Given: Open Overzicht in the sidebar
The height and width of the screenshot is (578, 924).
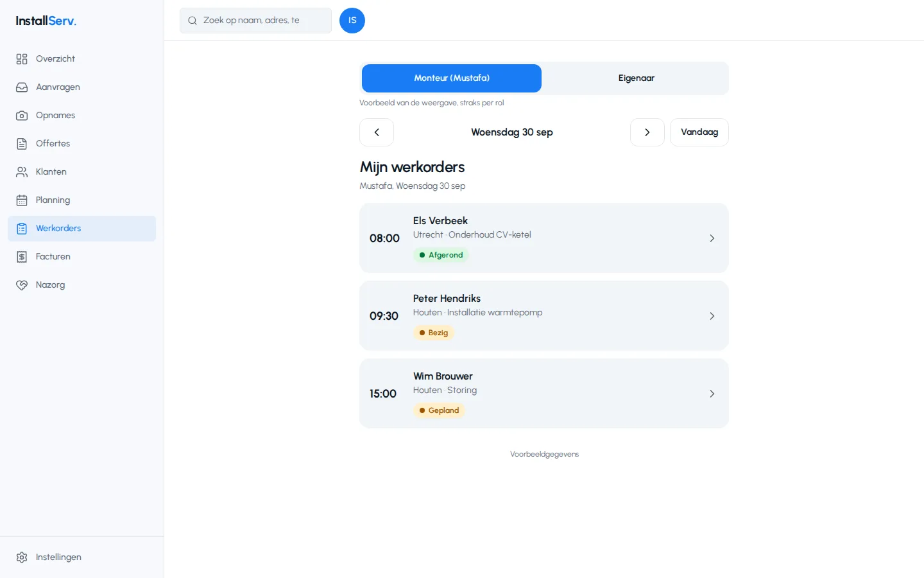Looking at the screenshot, I should point(82,59).
